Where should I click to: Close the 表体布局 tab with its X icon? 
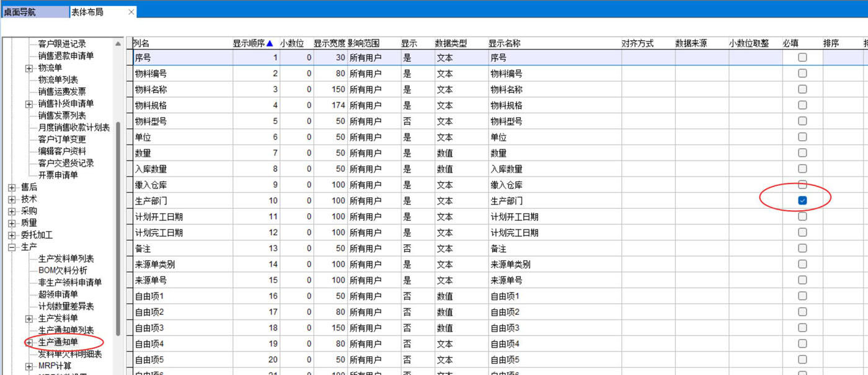[131, 12]
